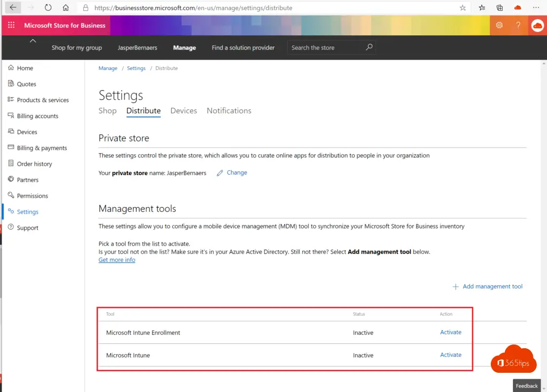This screenshot has width=547, height=392.
Task: Open Order history in the sidebar
Action: tap(35, 164)
